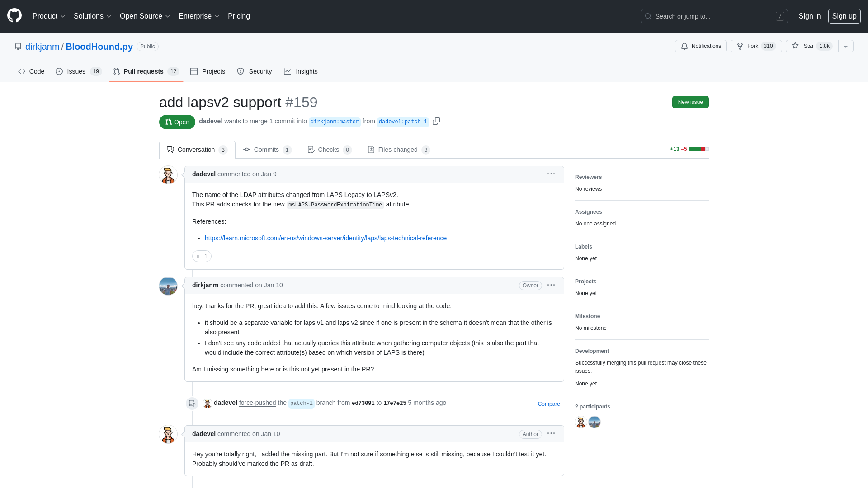The height and width of the screenshot is (488, 868).
Task: Open the BloodHound.py repository link
Action: coord(99,47)
